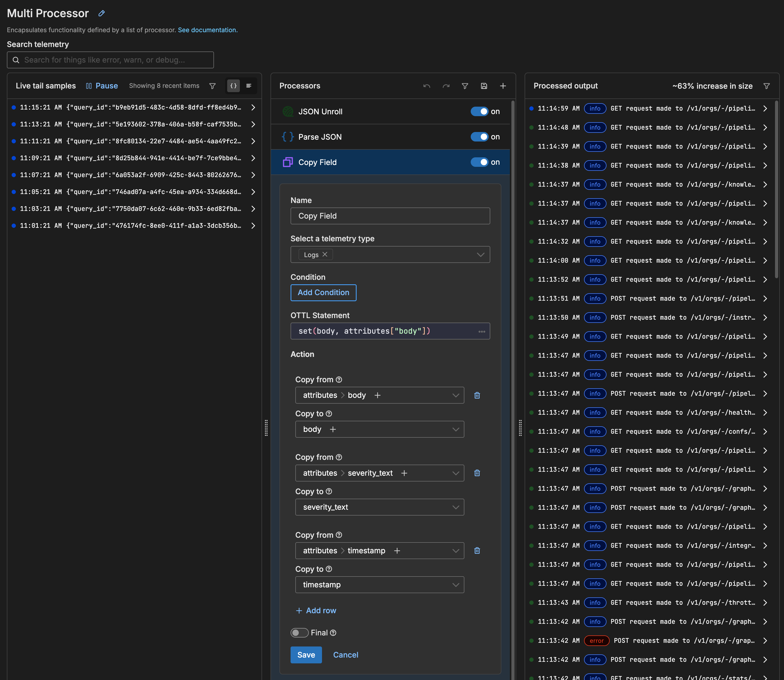The width and height of the screenshot is (784, 680).
Task: Click the Add Condition button
Action: (323, 292)
